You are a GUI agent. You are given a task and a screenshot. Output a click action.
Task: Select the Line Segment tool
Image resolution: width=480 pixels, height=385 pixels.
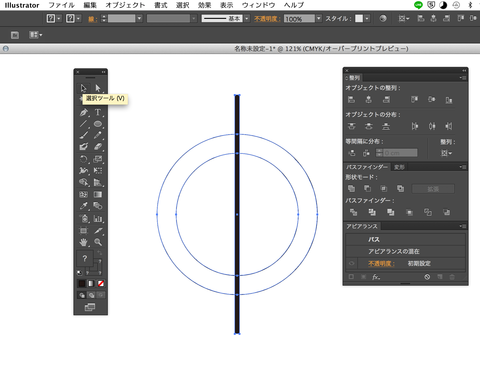click(83, 124)
